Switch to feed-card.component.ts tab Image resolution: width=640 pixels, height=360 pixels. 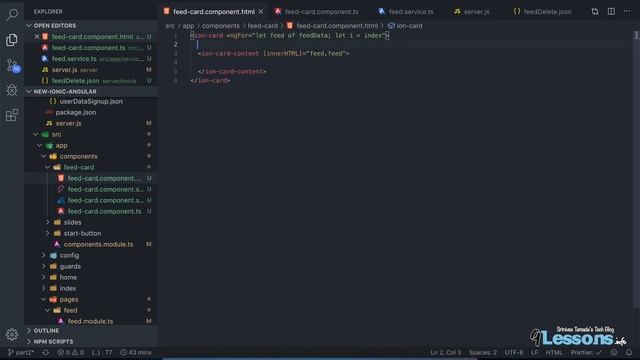pos(318,11)
